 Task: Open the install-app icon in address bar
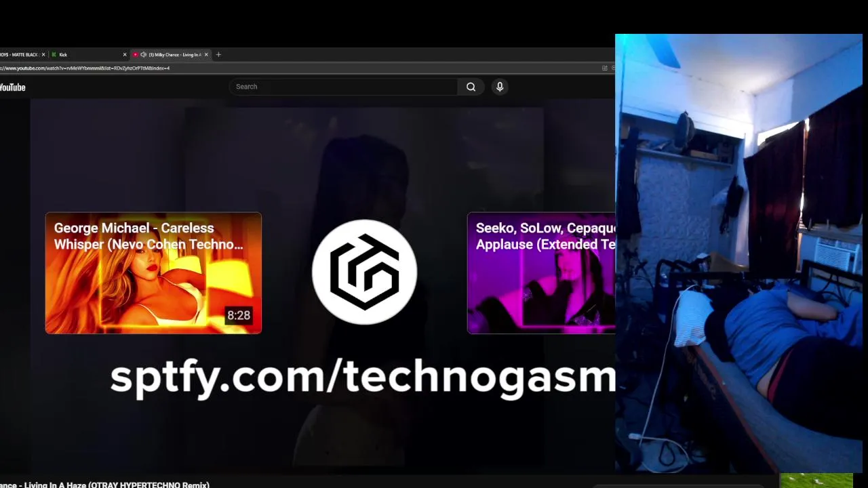coord(605,68)
